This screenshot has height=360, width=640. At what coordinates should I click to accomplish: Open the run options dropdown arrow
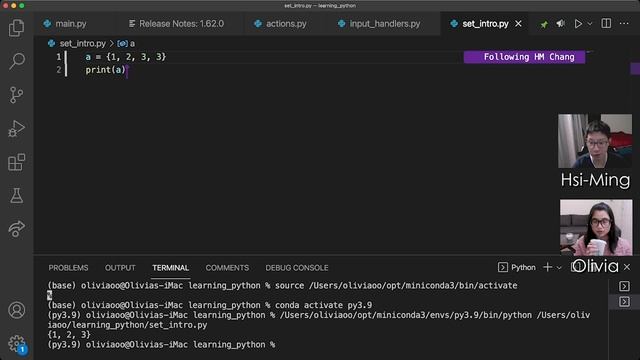pyautogui.click(x=590, y=24)
